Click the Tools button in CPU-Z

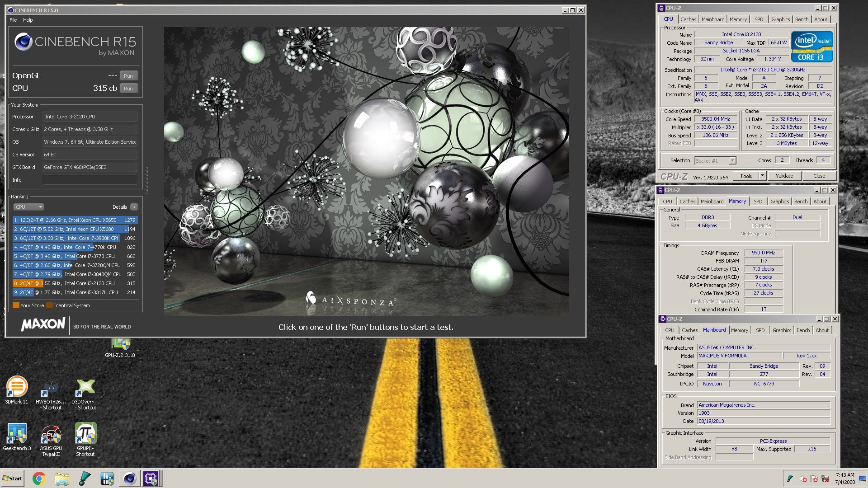[x=746, y=176]
